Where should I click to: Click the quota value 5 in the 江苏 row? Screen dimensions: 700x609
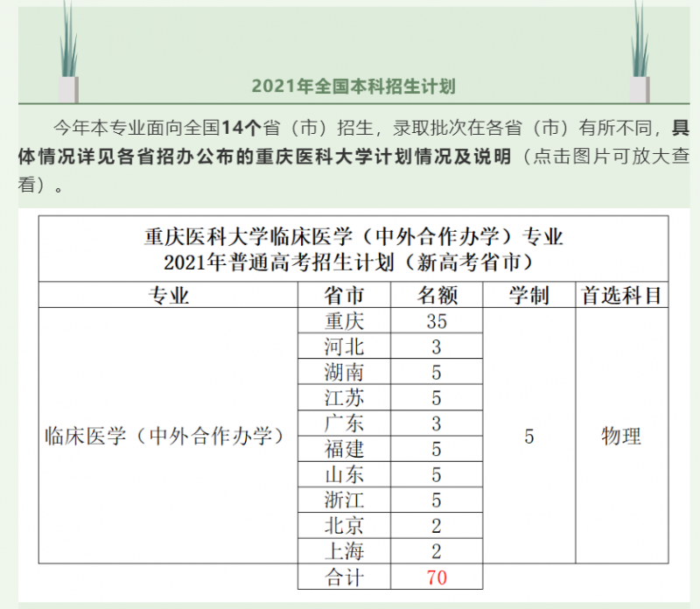437,397
